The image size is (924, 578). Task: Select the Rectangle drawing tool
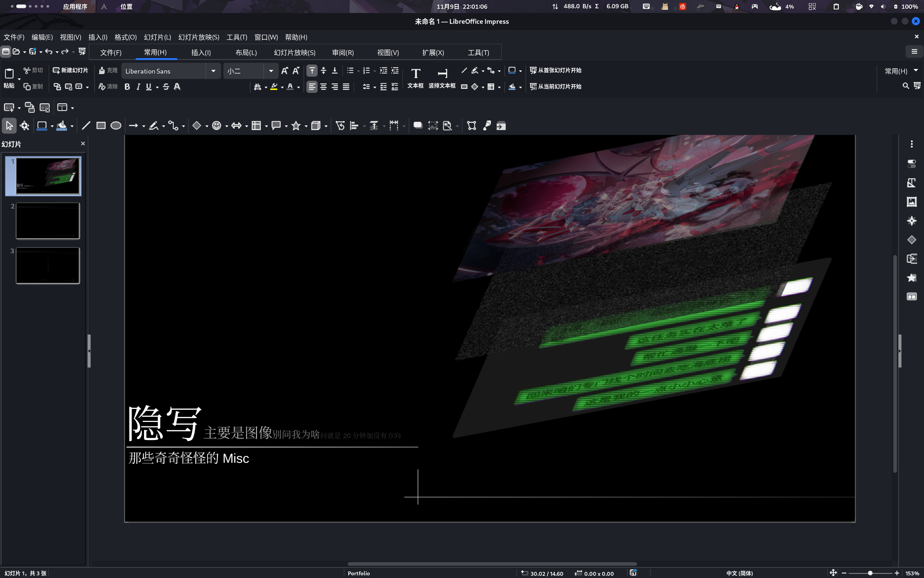101,126
